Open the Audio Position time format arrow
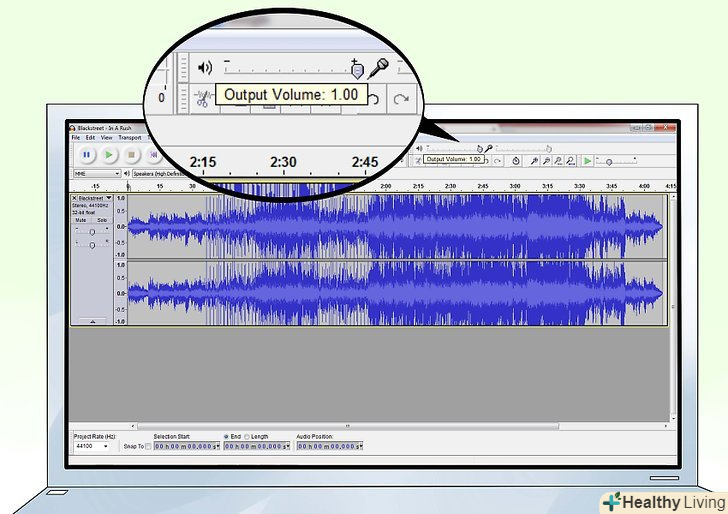728x514 pixels. 361,446
